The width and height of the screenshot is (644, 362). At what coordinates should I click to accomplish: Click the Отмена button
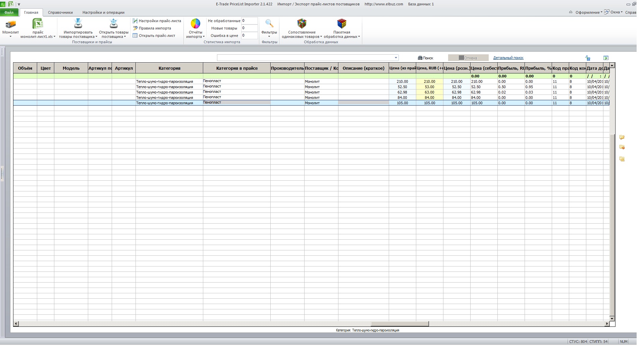click(468, 58)
